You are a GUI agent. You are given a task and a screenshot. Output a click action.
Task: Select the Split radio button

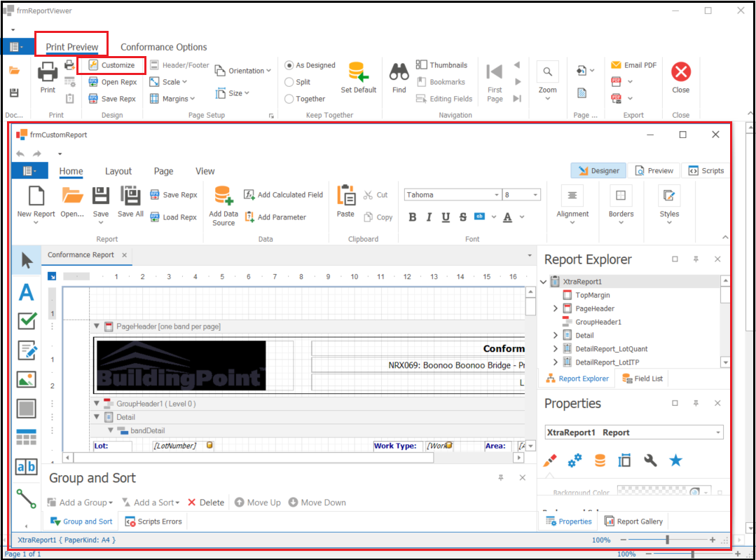click(289, 82)
